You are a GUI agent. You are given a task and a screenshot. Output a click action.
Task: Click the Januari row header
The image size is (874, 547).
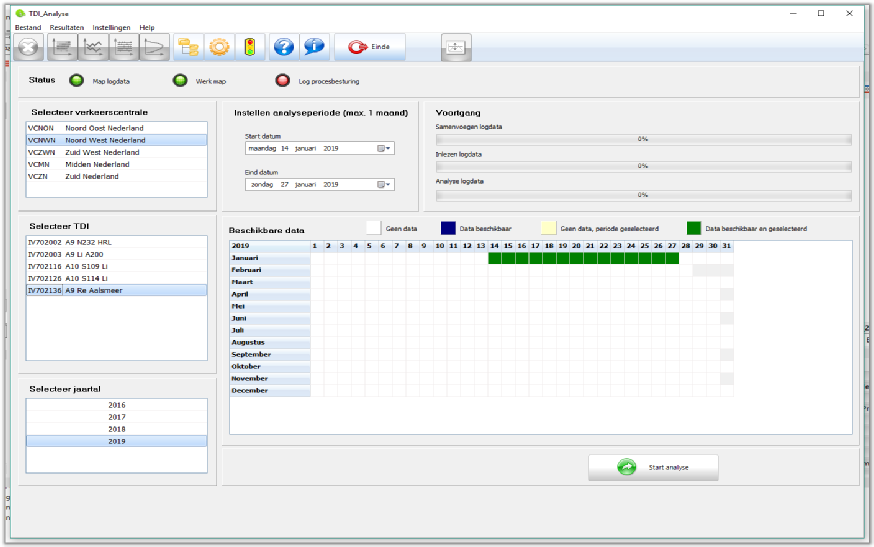(x=270, y=258)
